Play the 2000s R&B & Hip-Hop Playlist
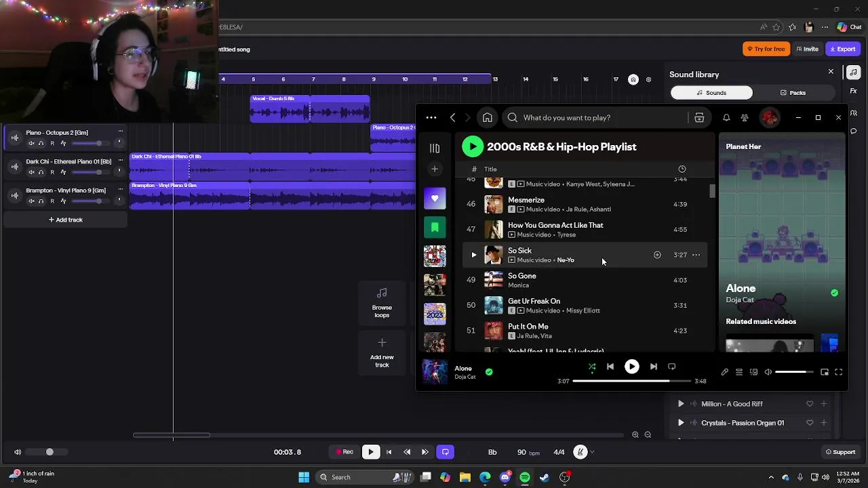Image resolution: width=868 pixels, height=488 pixels. click(x=473, y=146)
